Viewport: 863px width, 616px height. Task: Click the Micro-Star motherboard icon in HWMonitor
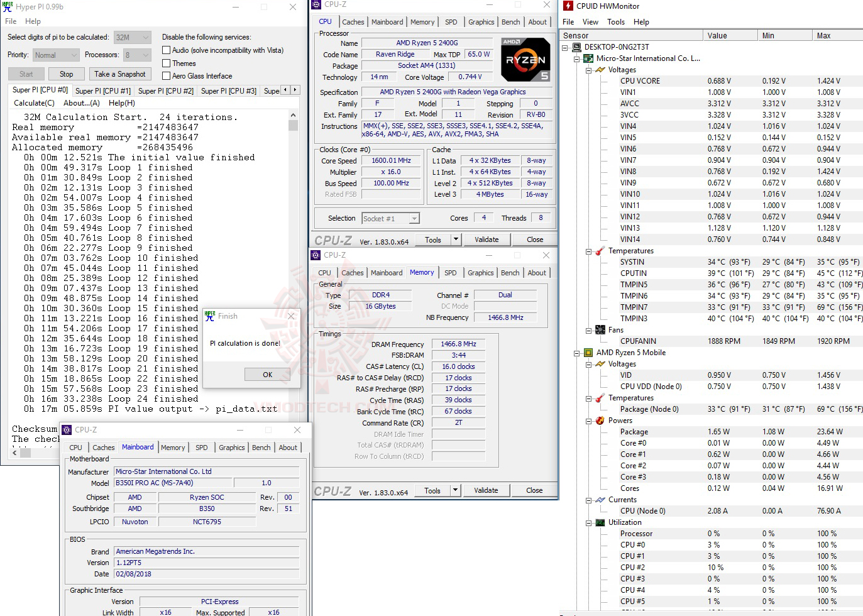point(588,58)
